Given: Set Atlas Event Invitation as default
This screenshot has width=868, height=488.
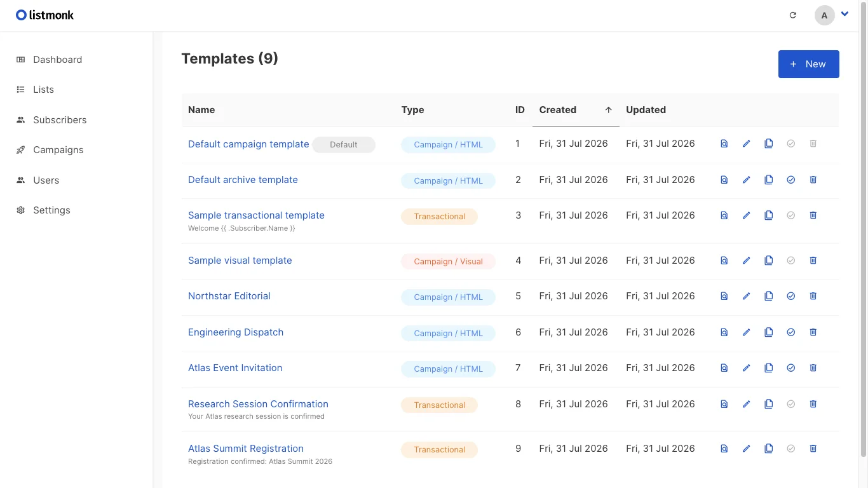Looking at the screenshot, I should (791, 368).
